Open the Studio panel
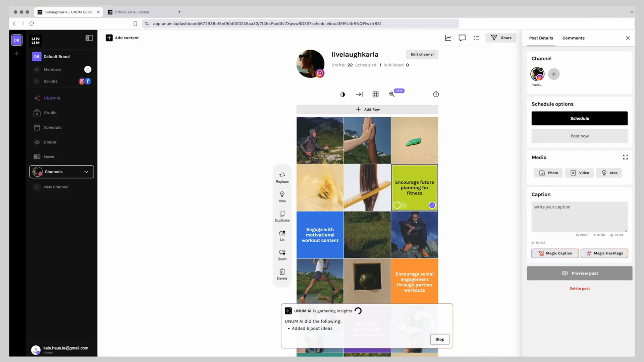This screenshot has width=644, height=362. pos(50,112)
